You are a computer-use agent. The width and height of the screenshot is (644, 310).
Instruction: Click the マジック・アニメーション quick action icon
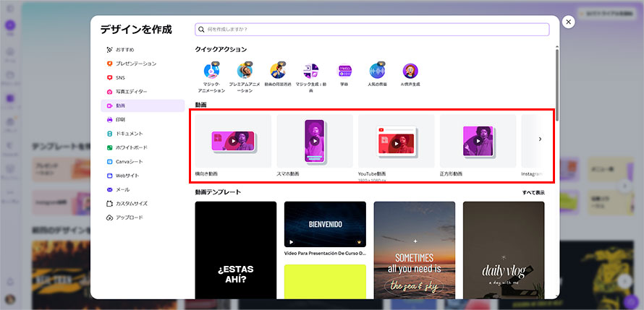[211, 71]
